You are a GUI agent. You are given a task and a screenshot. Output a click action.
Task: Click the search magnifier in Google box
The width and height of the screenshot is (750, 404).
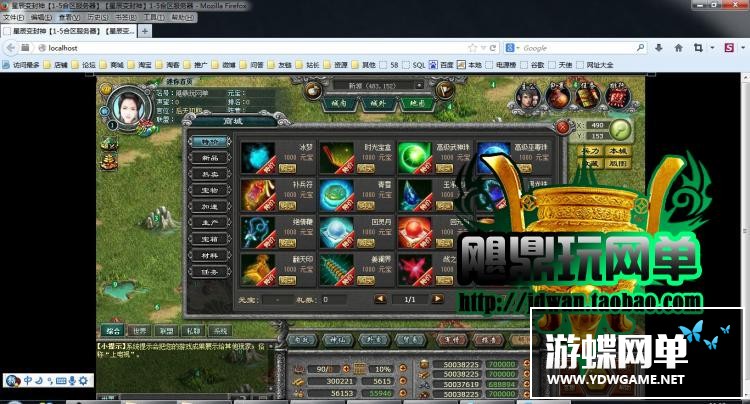point(640,48)
